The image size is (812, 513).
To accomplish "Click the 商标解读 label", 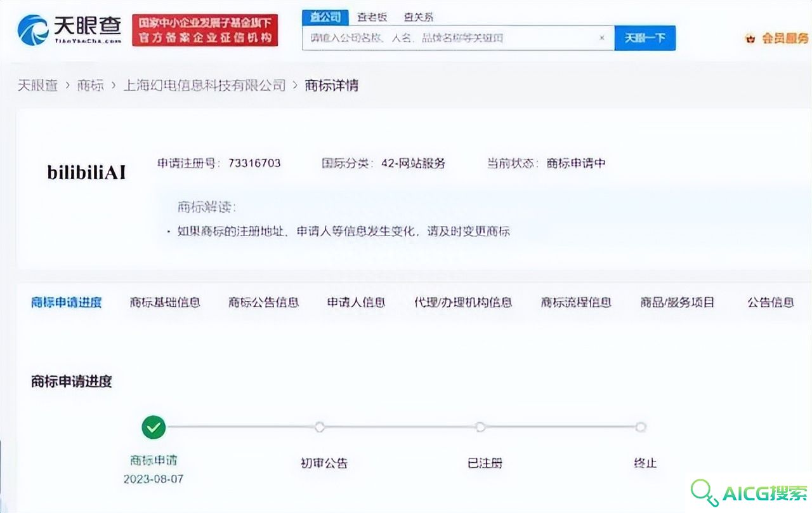I will (x=206, y=207).
